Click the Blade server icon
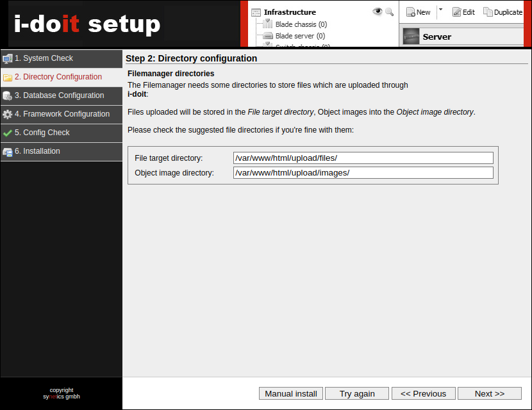Screen dimensions: 532x410 (x=268, y=36)
